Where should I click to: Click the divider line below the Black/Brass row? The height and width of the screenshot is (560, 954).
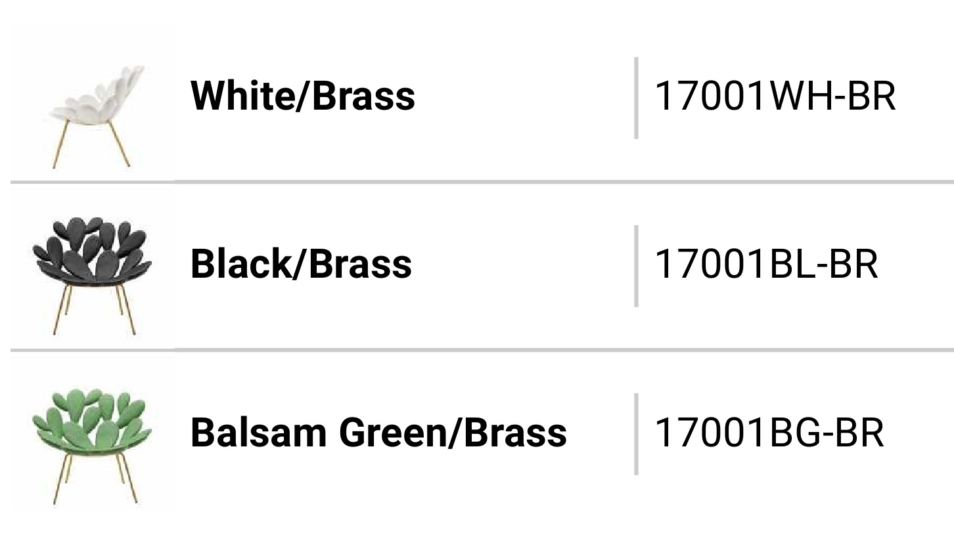[x=482, y=350]
